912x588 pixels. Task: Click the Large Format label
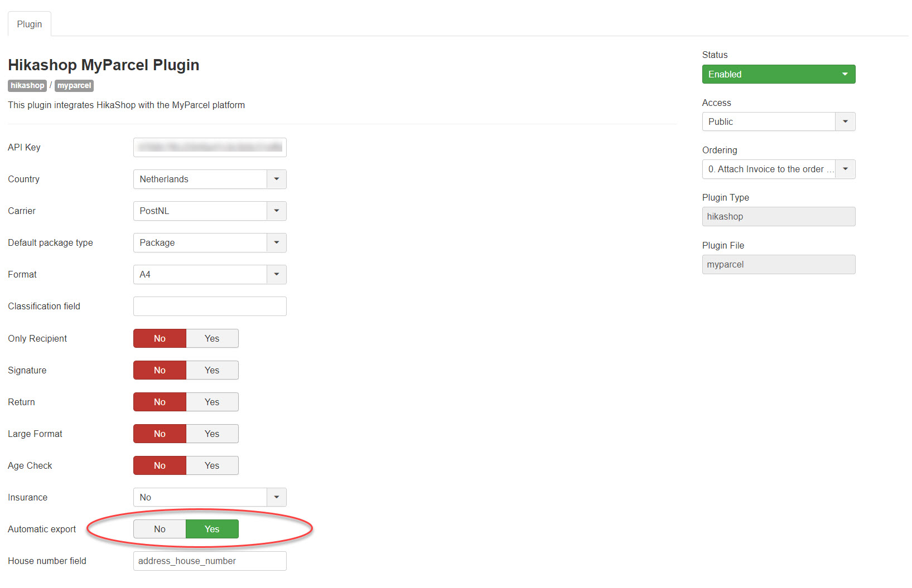coord(35,434)
